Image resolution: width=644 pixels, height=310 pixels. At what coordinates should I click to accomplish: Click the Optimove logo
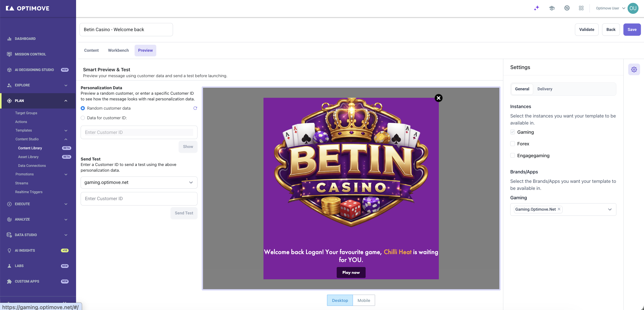(x=27, y=8)
